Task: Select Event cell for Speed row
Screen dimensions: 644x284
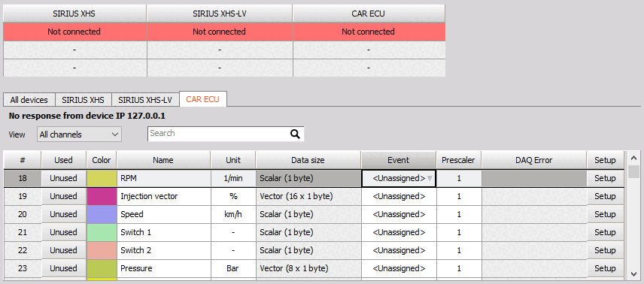Action: pyautogui.click(x=399, y=214)
